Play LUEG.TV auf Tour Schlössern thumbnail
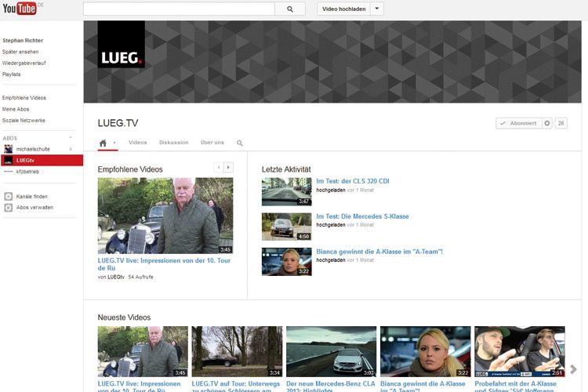Image resolution: width=588 pixels, height=392 pixels. click(x=237, y=351)
